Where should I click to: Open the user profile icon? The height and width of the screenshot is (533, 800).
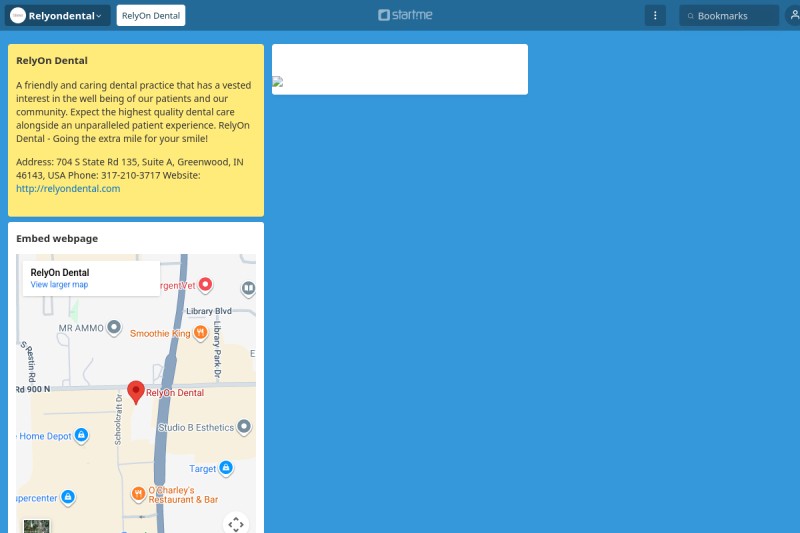coord(794,16)
